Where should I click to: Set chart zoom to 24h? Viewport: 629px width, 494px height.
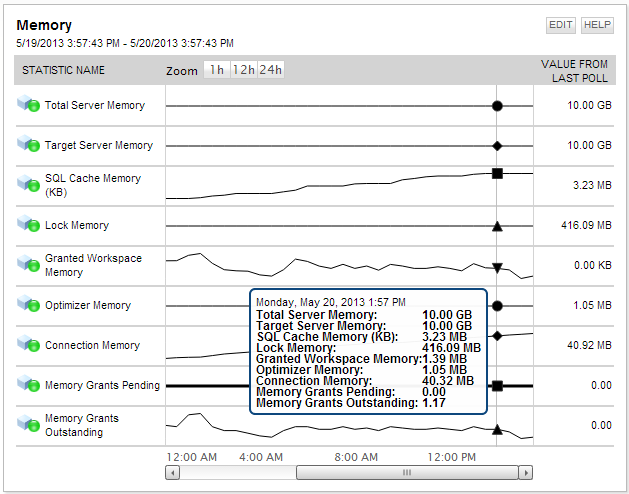pos(271,70)
